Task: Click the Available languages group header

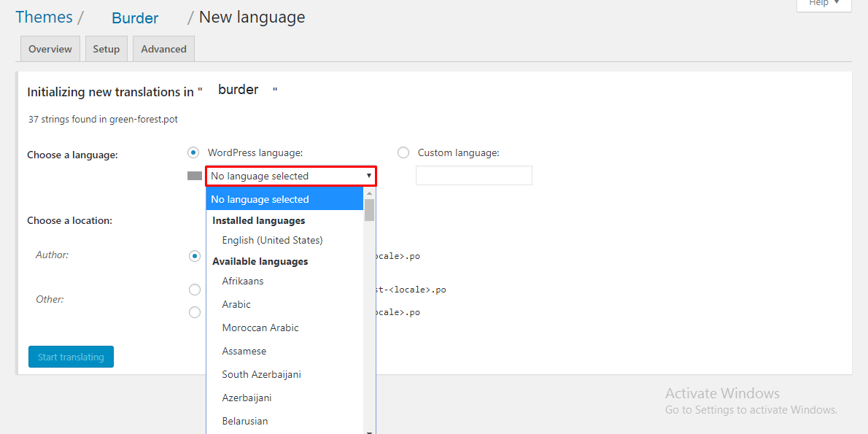Action: pos(260,261)
